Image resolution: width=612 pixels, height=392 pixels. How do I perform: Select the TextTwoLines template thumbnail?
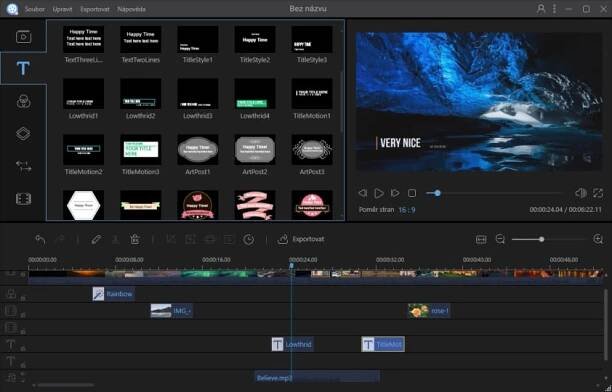141,39
